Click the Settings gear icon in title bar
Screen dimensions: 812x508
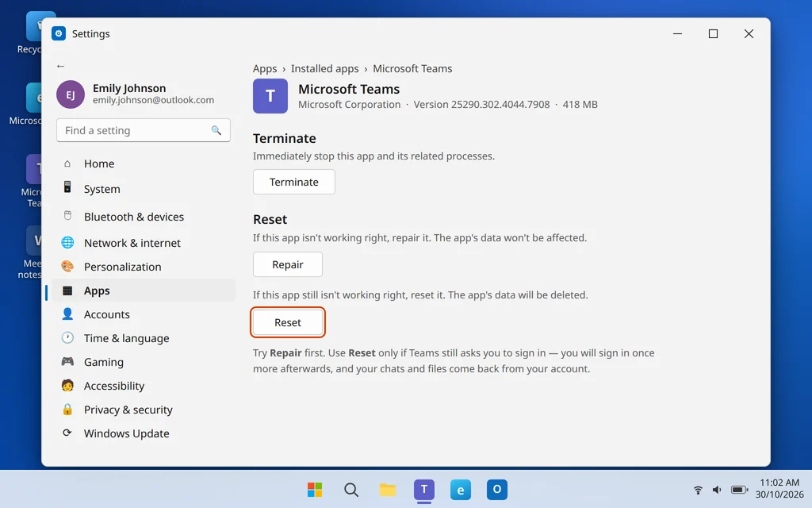point(59,33)
